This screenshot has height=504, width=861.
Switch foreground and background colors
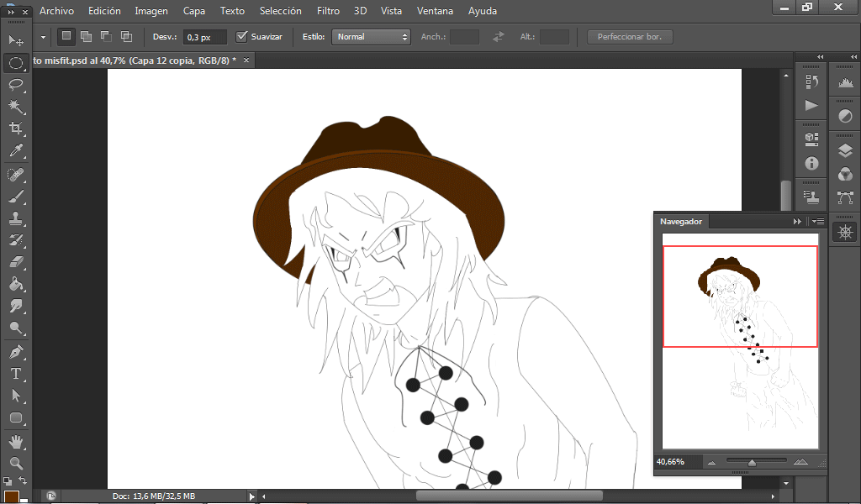point(23,481)
